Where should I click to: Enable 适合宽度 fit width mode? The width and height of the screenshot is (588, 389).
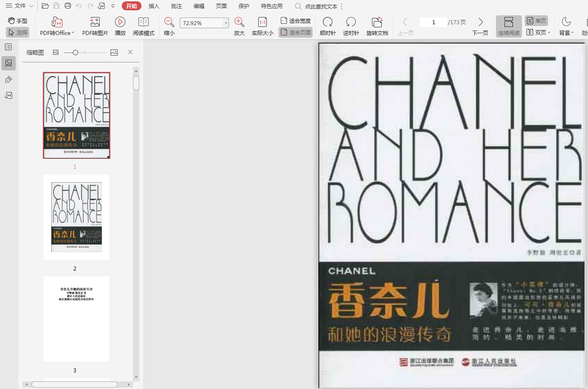coord(296,21)
